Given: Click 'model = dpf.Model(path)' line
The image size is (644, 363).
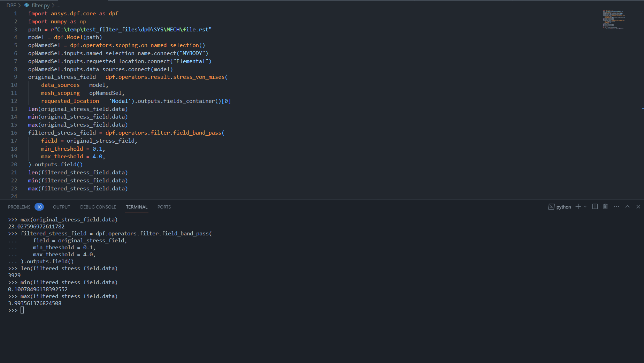Looking at the screenshot, I should tap(65, 37).
